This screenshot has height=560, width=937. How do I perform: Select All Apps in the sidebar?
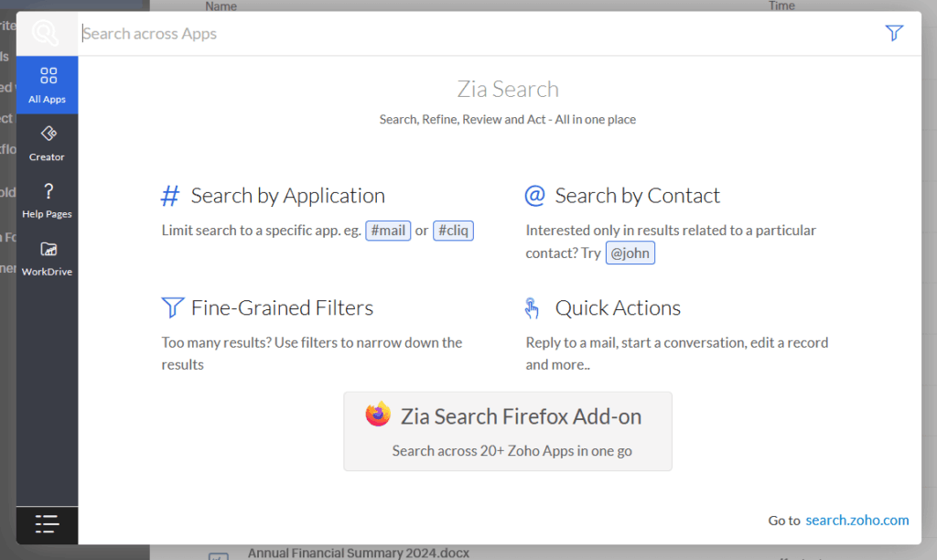(48, 85)
